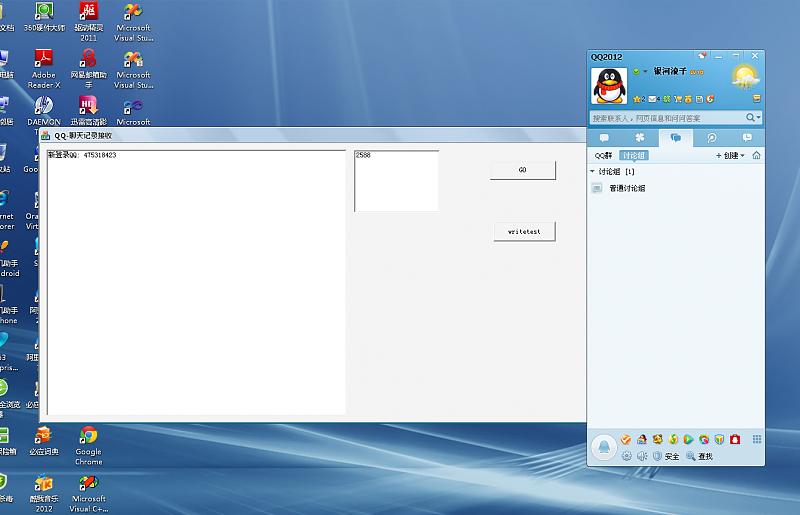Viewport: 800px width, 515px height.
Task: Open the 驱动精灵 2011 desktop icon
Action: point(89,22)
